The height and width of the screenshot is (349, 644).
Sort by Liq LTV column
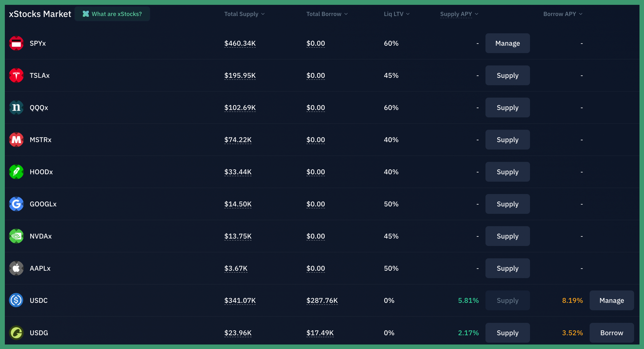pyautogui.click(x=396, y=14)
